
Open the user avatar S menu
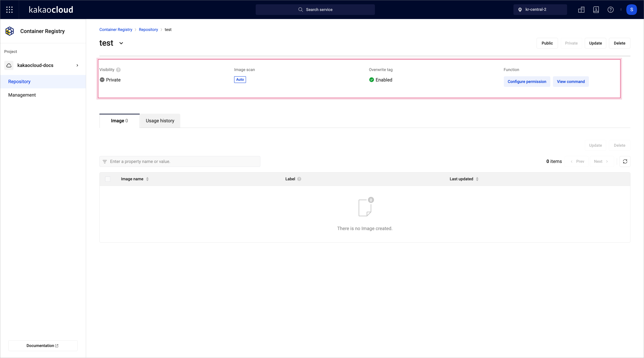coord(632,10)
